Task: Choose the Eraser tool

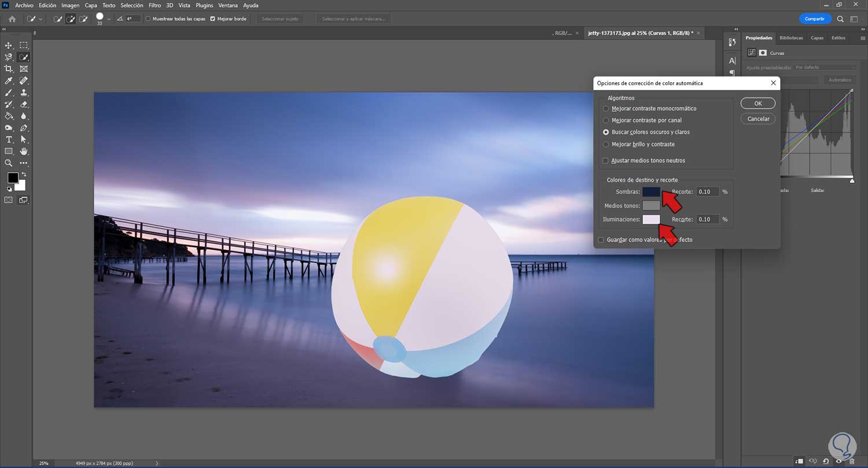Action: [24, 104]
